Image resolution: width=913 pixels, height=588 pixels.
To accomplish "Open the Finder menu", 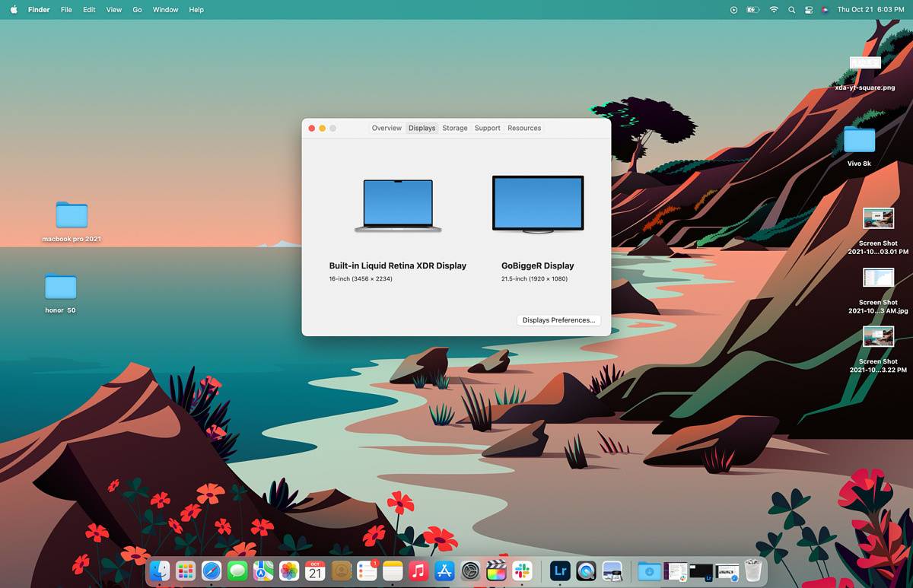I will [x=39, y=10].
